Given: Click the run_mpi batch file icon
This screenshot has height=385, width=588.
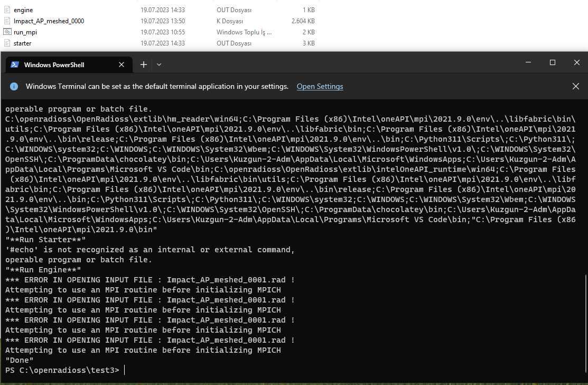Looking at the screenshot, I should tap(7, 32).
